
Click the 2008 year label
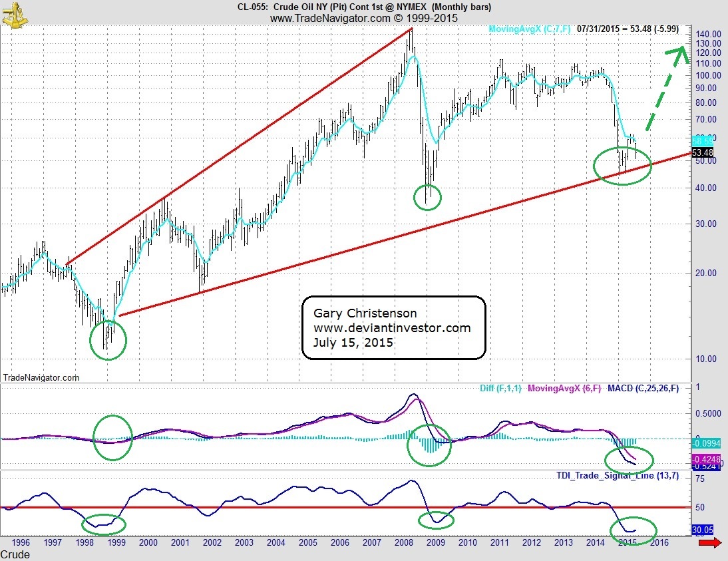point(404,542)
